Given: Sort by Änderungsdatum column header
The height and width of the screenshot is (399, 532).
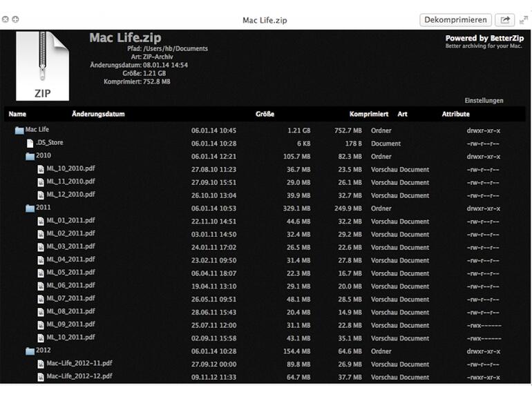Looking at the screenshot, I should point(98,114).
